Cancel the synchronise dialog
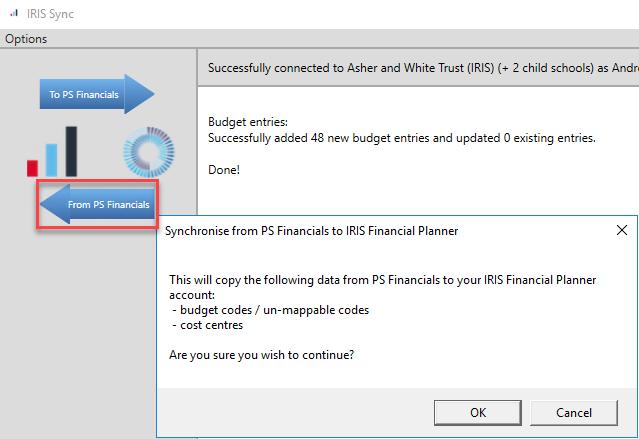 pyautogui.click(x=573, y=411)
